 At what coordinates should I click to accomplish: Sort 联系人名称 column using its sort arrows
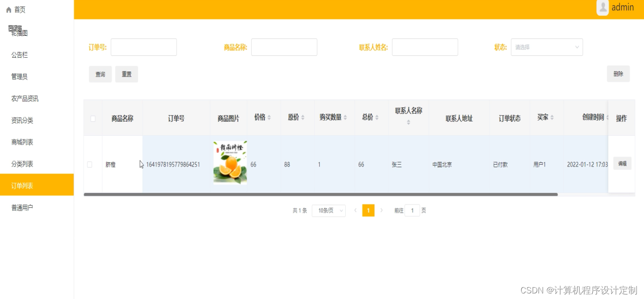(408, 122)
